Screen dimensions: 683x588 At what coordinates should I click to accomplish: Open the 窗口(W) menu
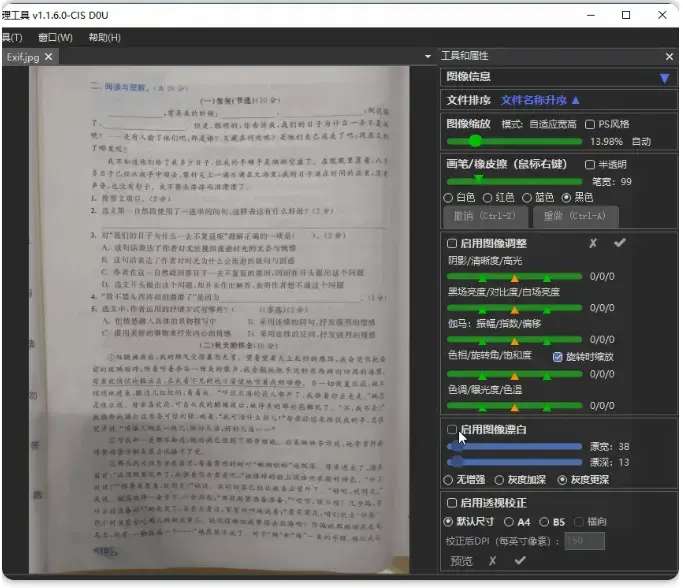coord(55,37)
